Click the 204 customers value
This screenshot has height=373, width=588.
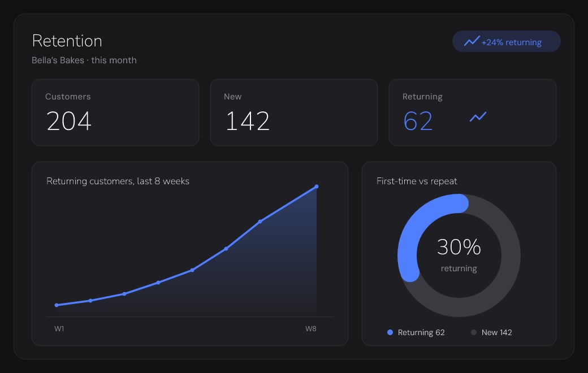[69, 121]
